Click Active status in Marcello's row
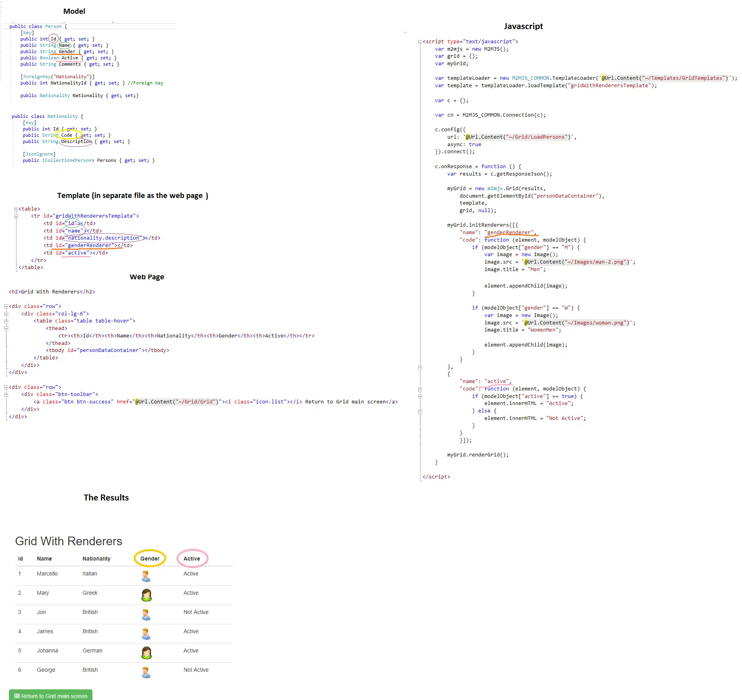742x700 pixels. click(x=191, y=574)
